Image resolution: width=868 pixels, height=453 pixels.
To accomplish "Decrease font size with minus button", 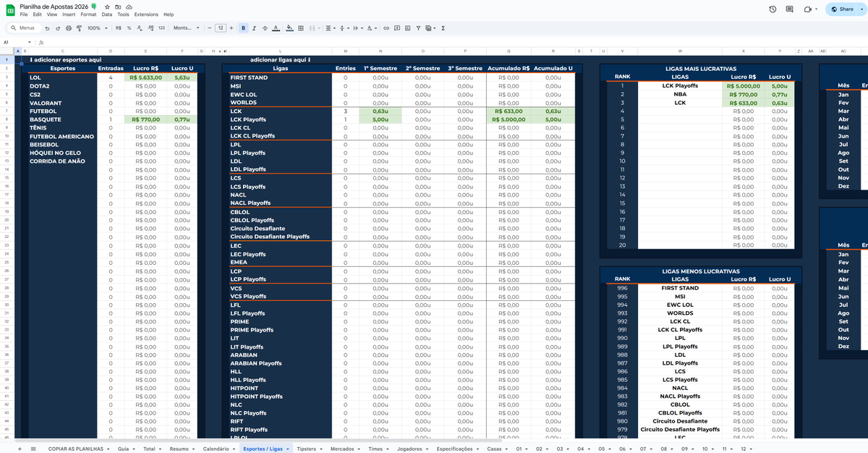I will click(210, 28).
